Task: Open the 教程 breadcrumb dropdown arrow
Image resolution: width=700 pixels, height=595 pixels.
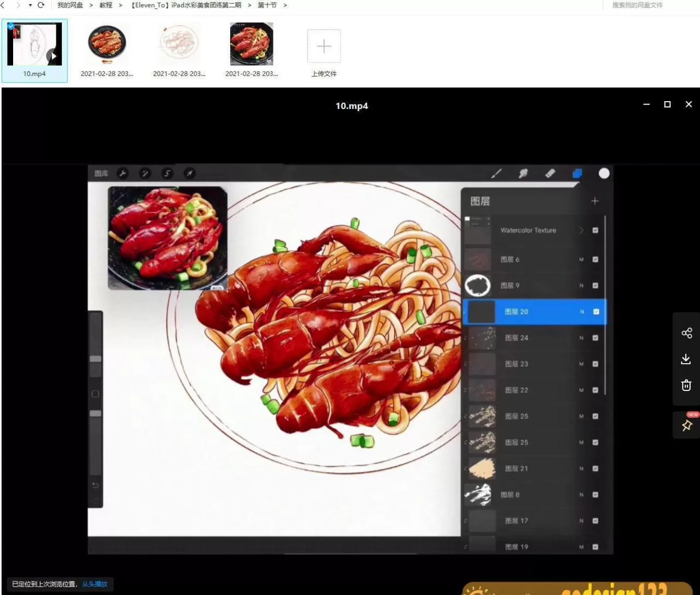Action: pyautogui.click(x=119, y=5)
